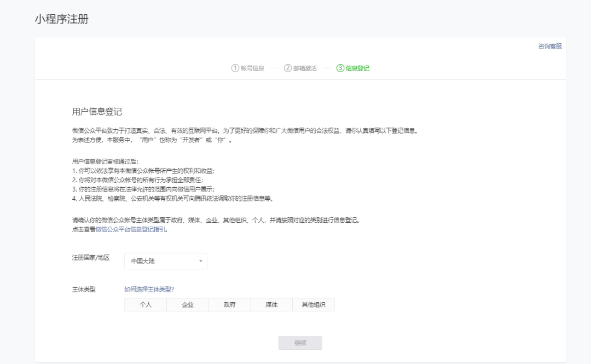591x364 pixels.
Task: Click the dropdown arrow beside 中国大陆
Action: coord(200,261)
